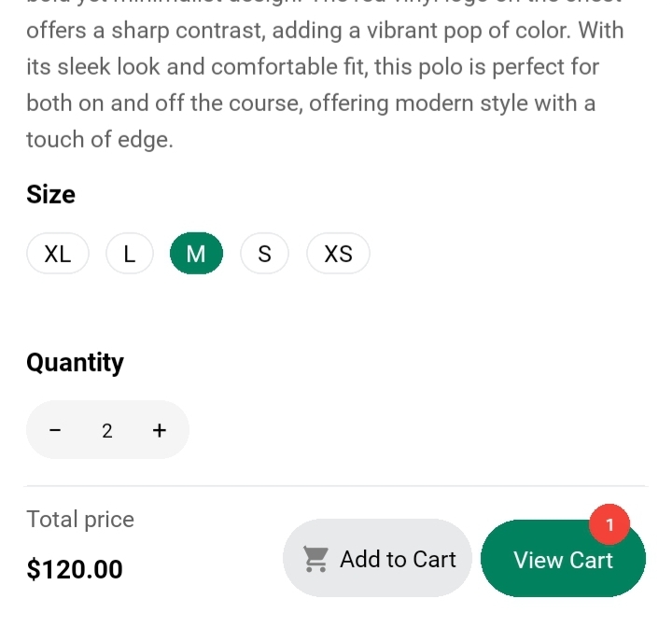Click the Size heading
The image size is (672, 627).
51,195
